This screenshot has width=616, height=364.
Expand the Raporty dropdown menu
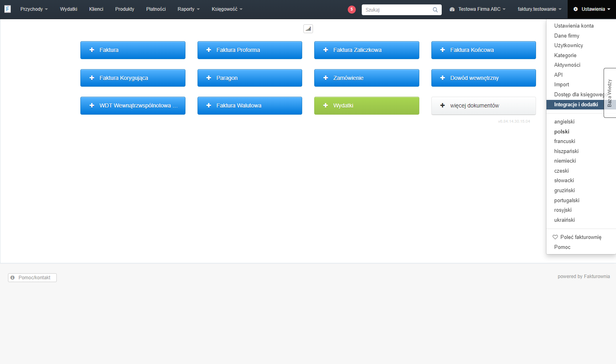tap(189, 9)
